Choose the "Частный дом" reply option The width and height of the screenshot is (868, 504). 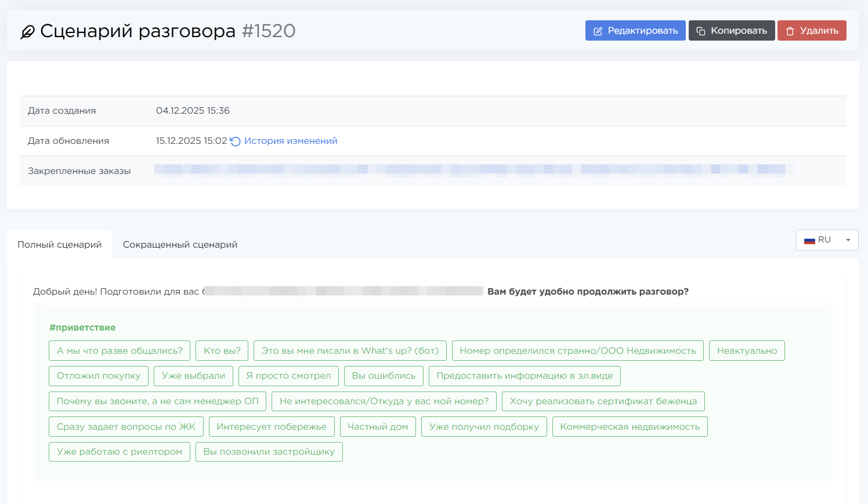pos(377,427)
